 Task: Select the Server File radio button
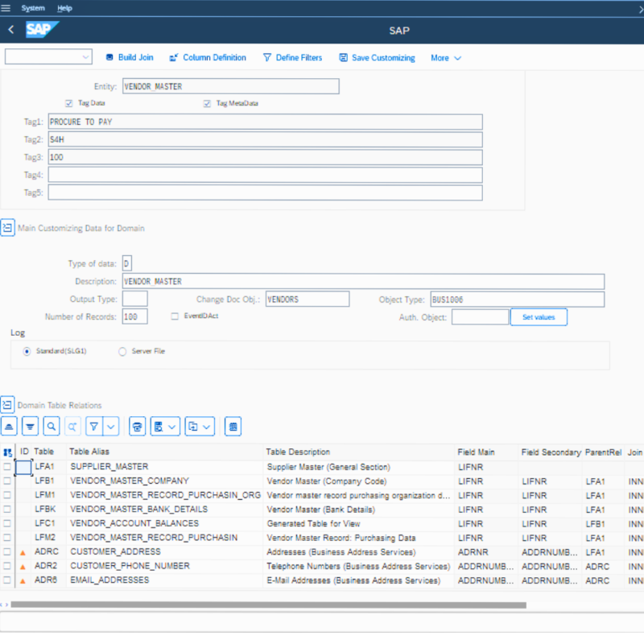(122, 351)
